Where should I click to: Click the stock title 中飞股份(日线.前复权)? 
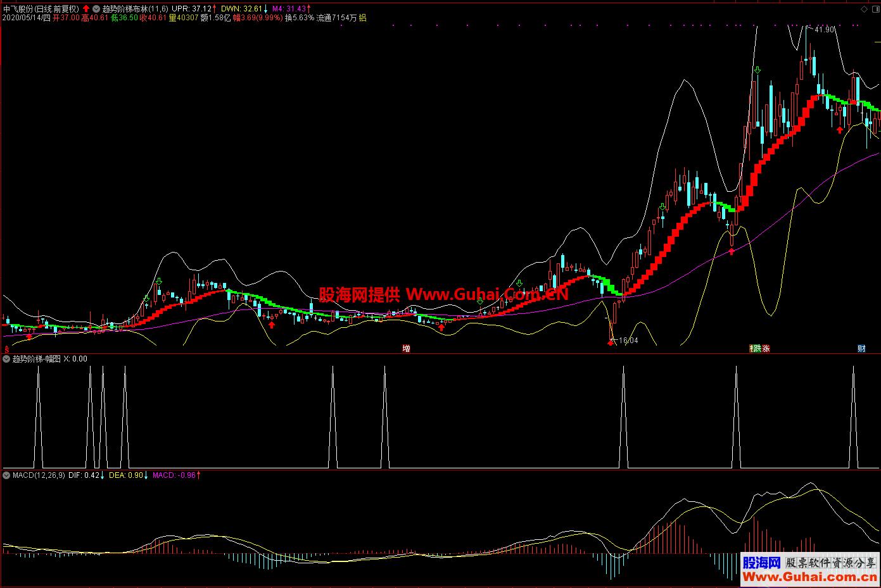41,9
